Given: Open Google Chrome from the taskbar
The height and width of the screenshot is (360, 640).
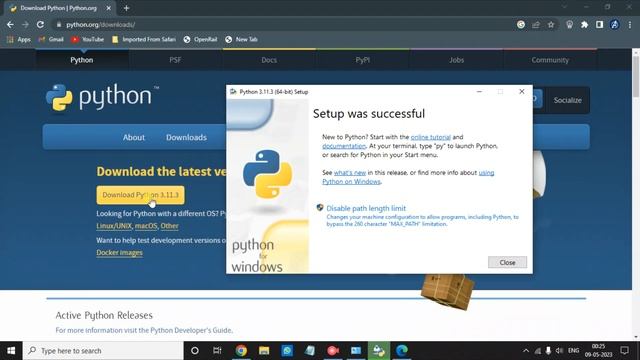Looking at the screenshot, I should click(241, 351).
